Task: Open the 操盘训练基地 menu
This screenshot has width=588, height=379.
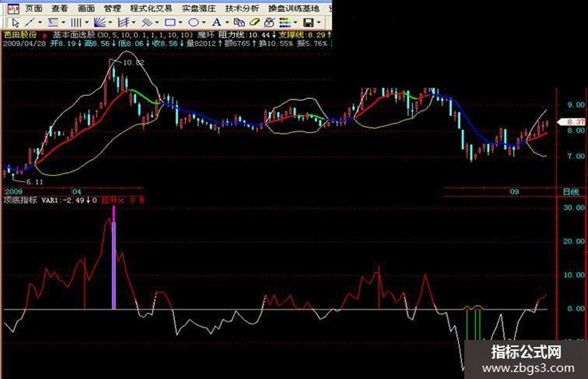Action: [x=294, y=8]
